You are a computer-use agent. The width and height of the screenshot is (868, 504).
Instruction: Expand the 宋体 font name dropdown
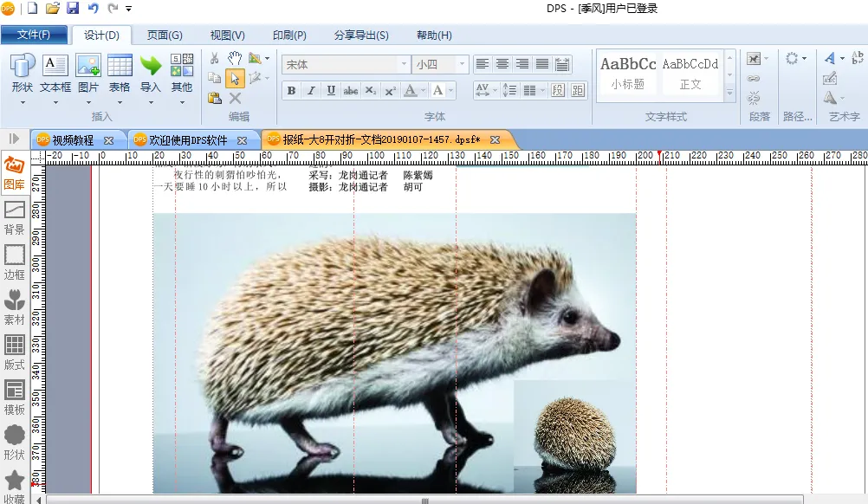[x=404, y=65]
